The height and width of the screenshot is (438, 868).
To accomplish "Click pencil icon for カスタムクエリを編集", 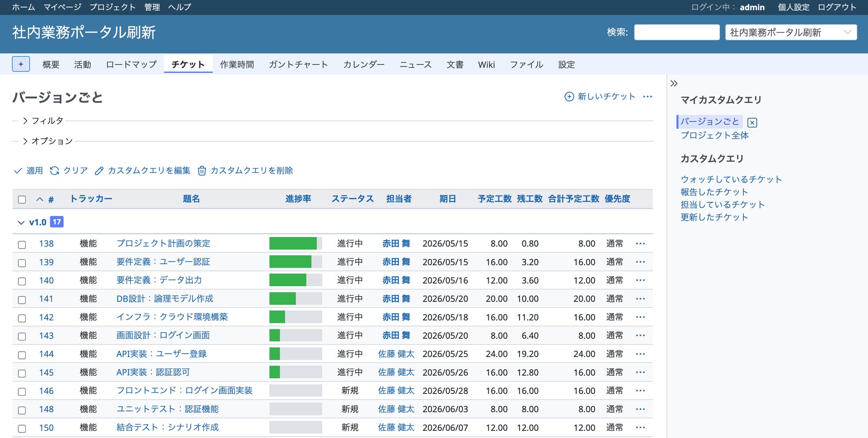I will click(x=99, y=171).
